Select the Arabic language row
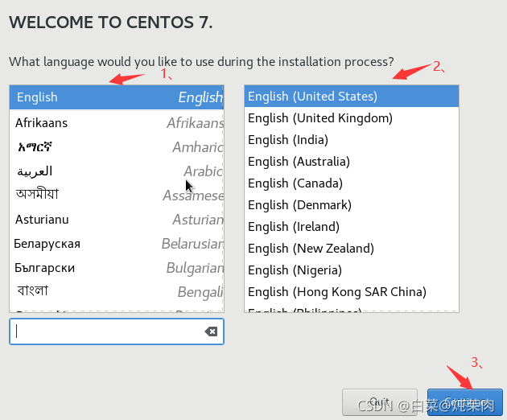The image size is (507, 420). coord(117,171)
